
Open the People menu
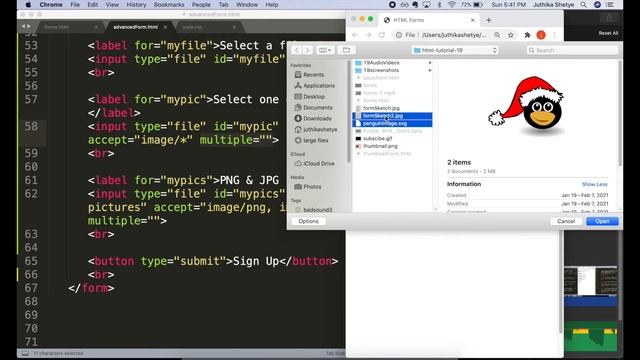[x=201, y=5]
